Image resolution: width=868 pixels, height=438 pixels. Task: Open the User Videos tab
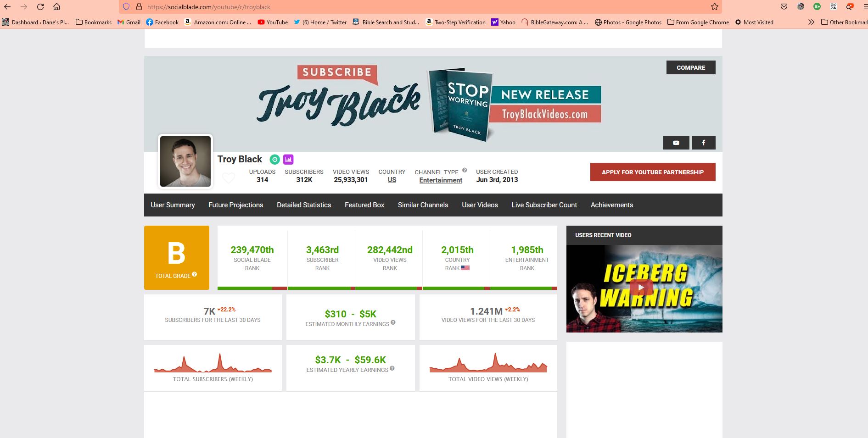pos(480,205)
